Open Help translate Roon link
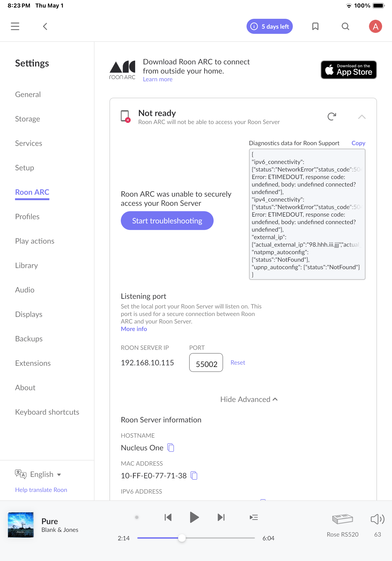Viewport: 392px width, 561px height. (x=41, y=490)
